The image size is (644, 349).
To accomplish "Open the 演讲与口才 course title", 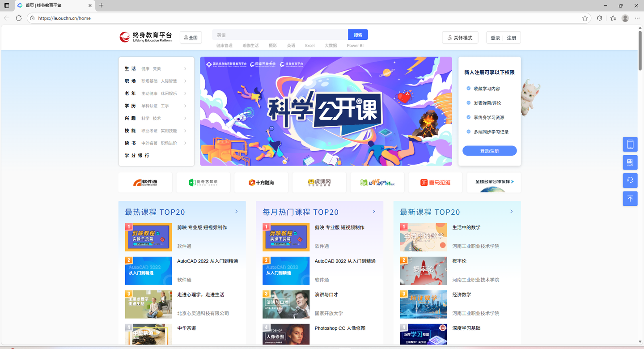I will [x=326, y=295].
